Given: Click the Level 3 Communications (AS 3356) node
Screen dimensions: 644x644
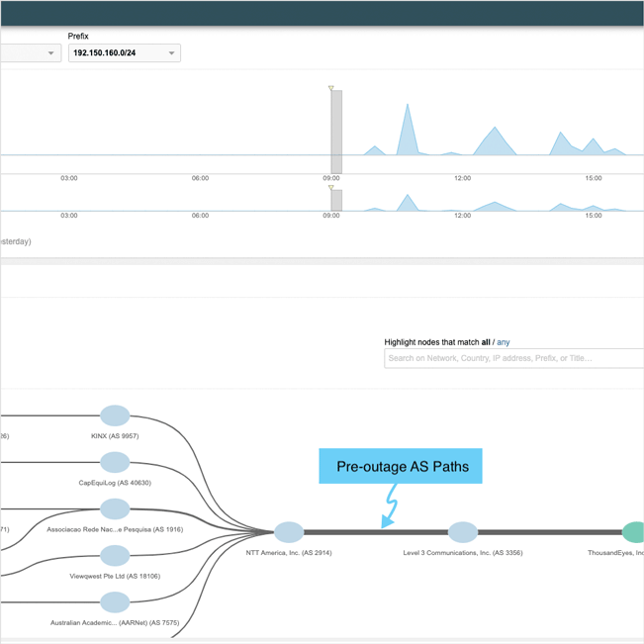Looking at the screenshot, I should point(463,532).
